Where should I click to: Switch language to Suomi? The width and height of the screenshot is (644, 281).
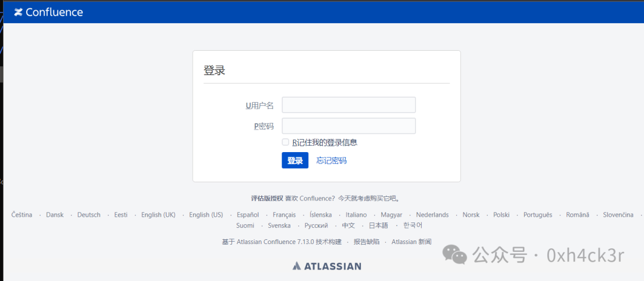pyautogui.click(x=245, y=226)
